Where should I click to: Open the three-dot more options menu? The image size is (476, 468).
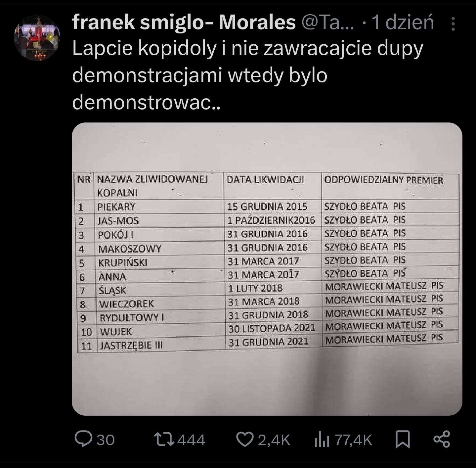click(x=453, y=24)
